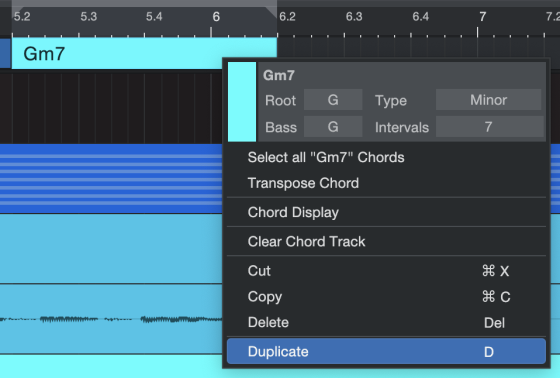Image resolution: width=560 pixels, height=378 pixels.
Task: Click the bar 6 marker in ruler
Action: pos(216,16)
